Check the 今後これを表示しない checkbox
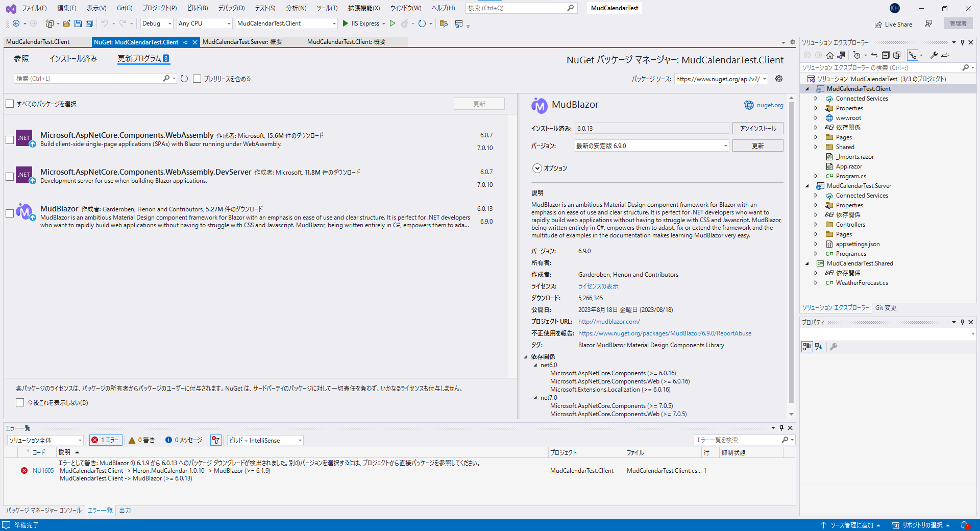The height and width of the screenshot is (531, 980). coord(20,402)
